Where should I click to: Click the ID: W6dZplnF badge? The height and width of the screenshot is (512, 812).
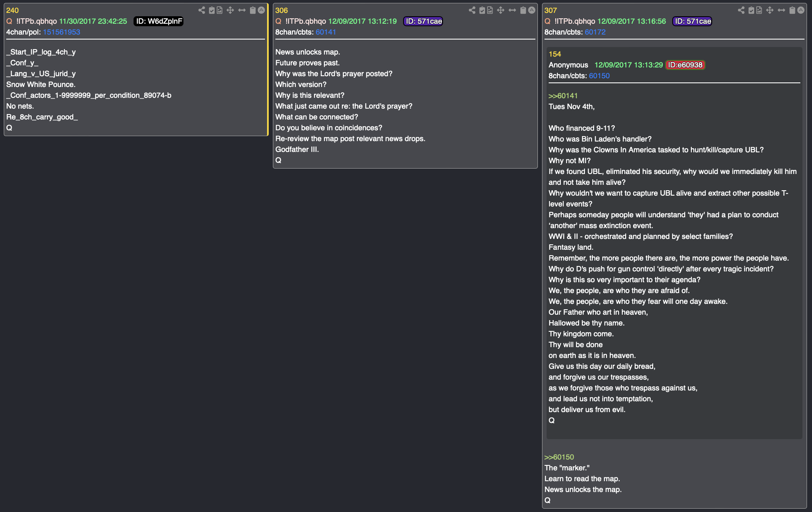coord(159,21)
